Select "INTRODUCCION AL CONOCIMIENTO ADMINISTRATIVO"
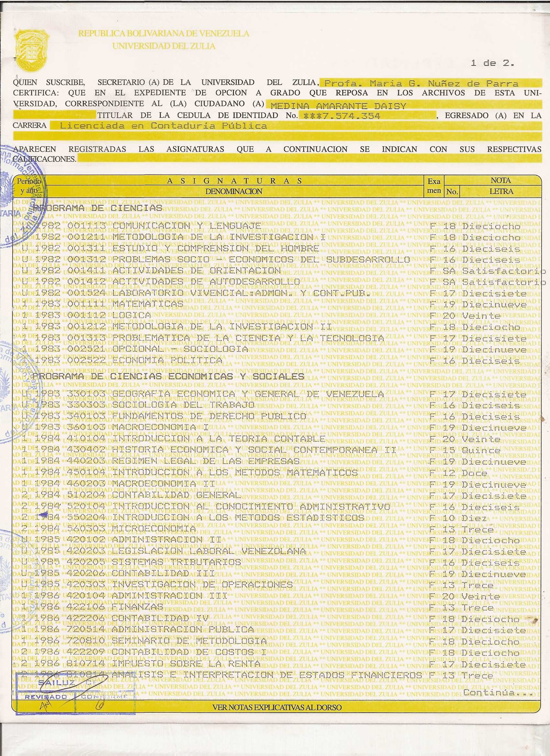 tap(251, 507)
